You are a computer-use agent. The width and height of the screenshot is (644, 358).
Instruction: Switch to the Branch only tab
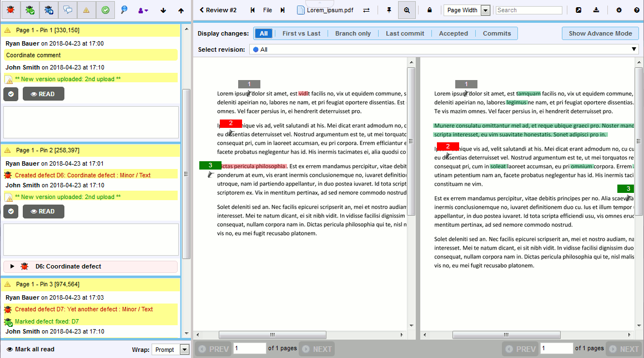pos(353,33)
